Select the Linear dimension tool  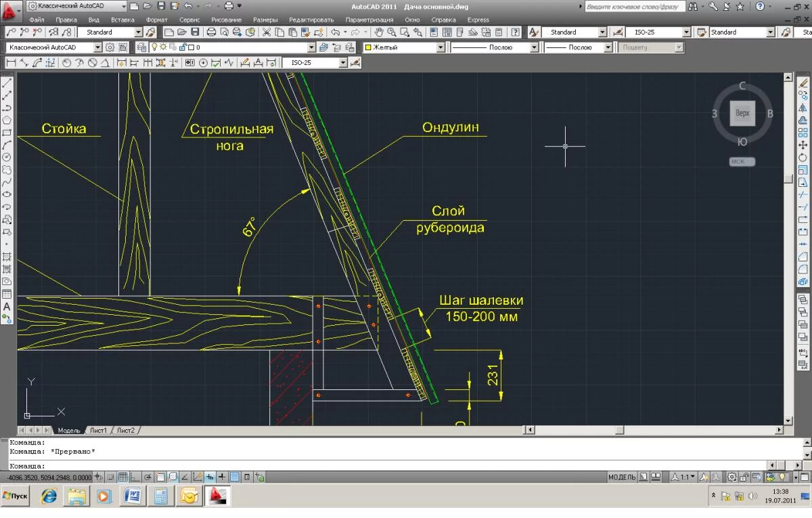tap(11, 63)
